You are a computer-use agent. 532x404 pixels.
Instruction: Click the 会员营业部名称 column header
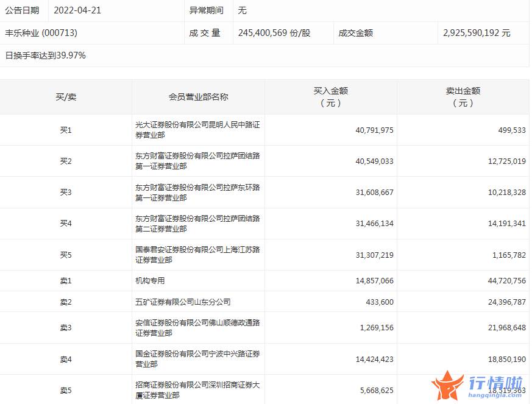[199, 97]
